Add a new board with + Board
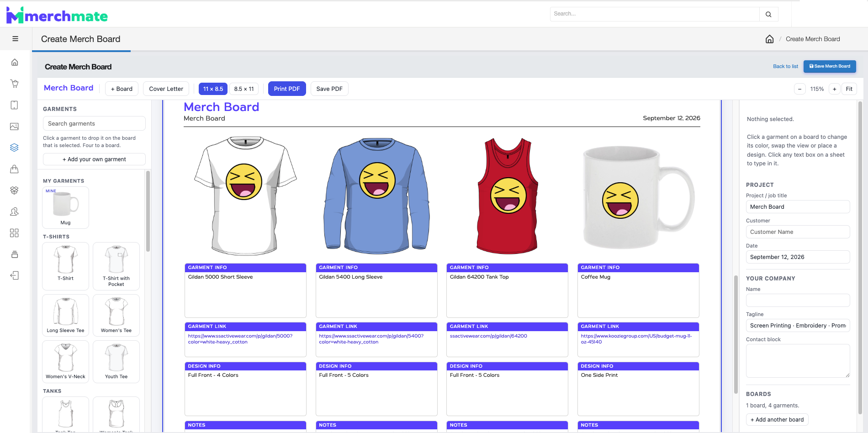This screenshot has height=433, width=868. pos(122,89)
